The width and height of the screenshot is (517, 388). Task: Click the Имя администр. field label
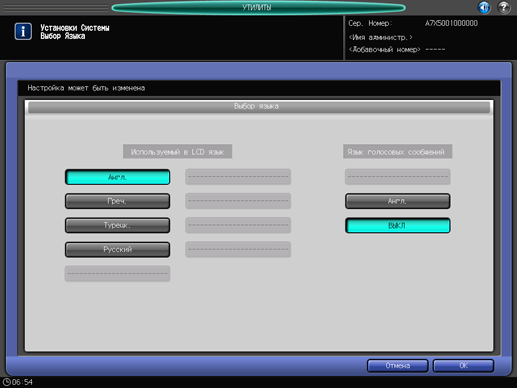380,37
